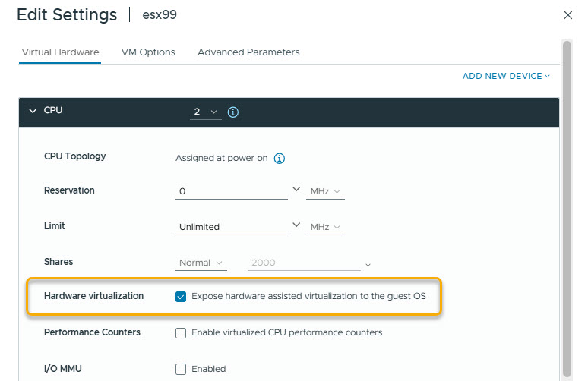Open the Reservation value dropdown arrow
This screenshot has height=381, width=588.
tap(296, 189)
